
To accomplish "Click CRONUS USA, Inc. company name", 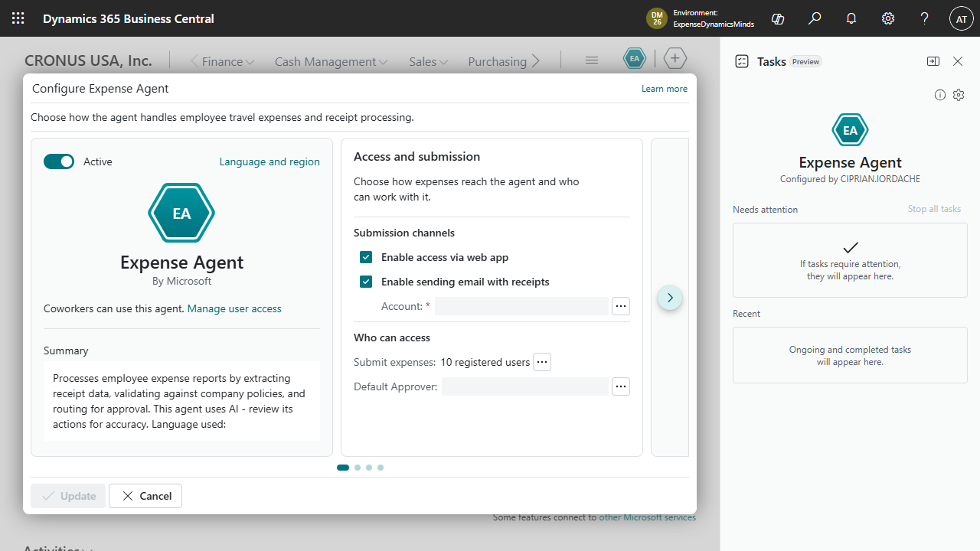I will tap(88, 60).
